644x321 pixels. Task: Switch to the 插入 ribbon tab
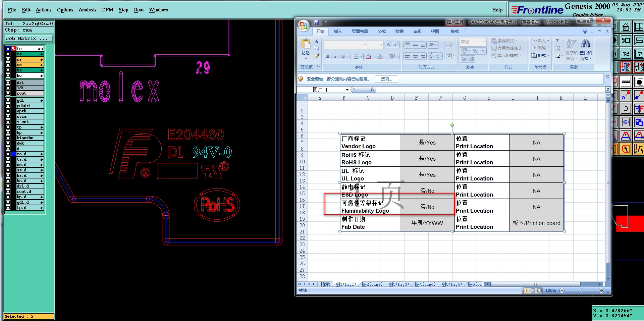pos(338,31)
